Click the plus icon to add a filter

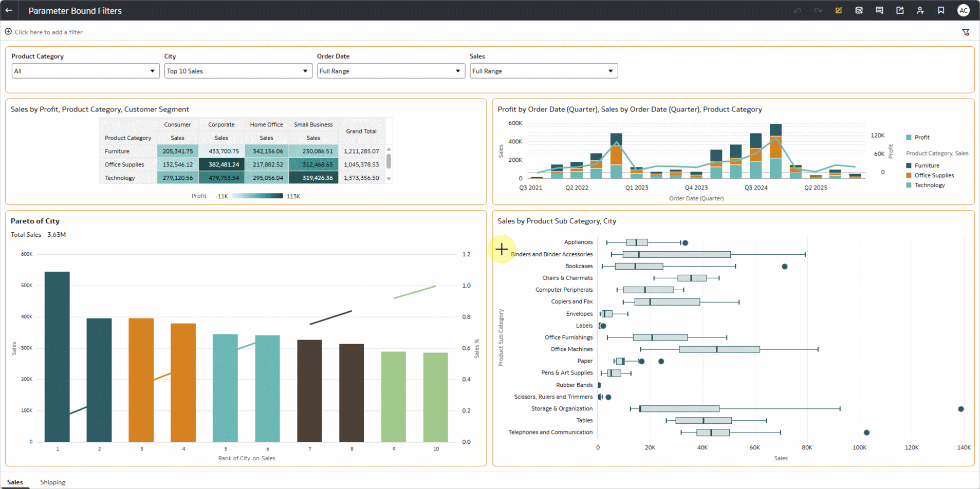(8, 32)
